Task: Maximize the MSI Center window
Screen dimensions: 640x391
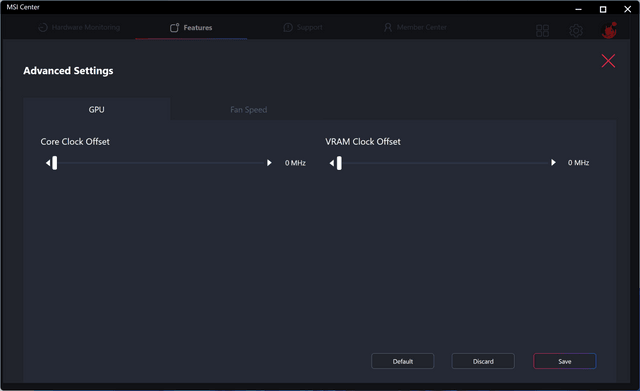Action: click(603, 9)
